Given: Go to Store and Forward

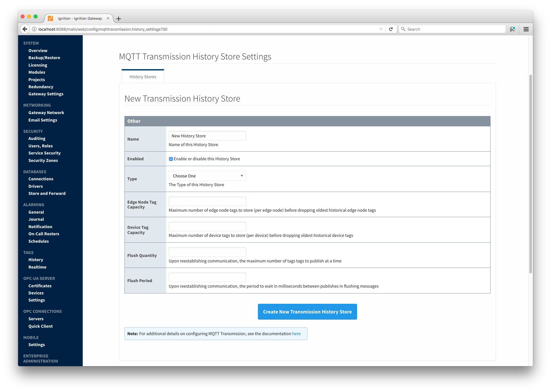Looking at the screenshot, I should 47,194.
